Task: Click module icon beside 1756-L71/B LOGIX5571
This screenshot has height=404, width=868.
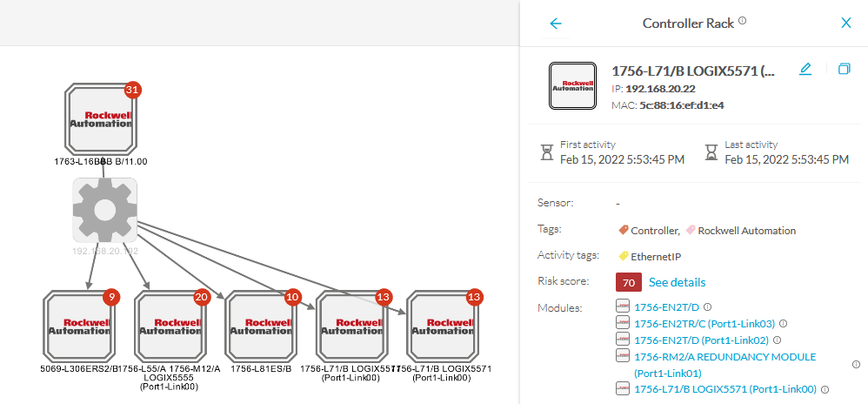Action: (x=624, y=389)
